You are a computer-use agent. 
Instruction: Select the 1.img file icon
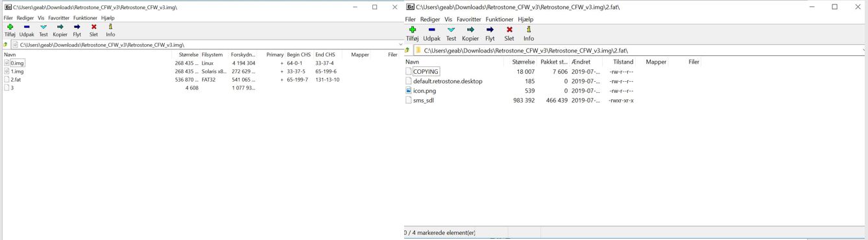[7, 71]
